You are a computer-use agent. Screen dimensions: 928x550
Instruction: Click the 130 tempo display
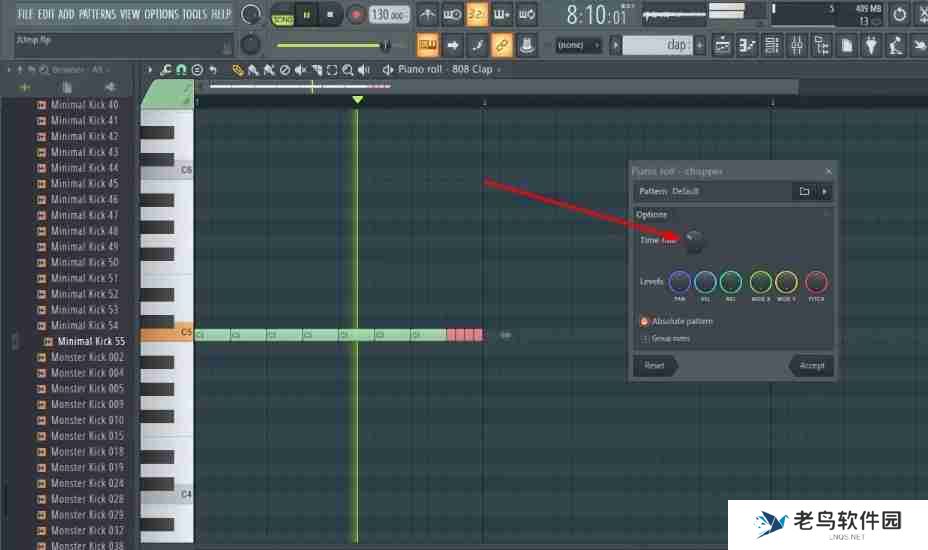click(x=388, y=14)
